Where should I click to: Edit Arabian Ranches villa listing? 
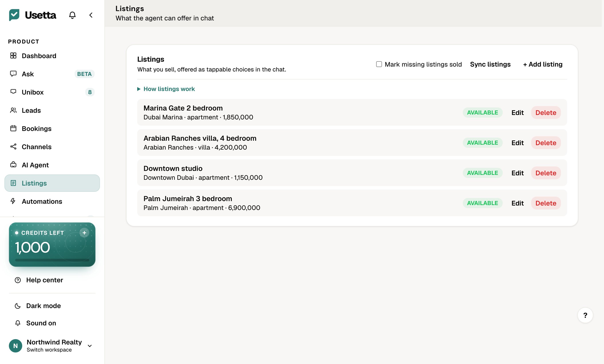[x=517, y=142]
